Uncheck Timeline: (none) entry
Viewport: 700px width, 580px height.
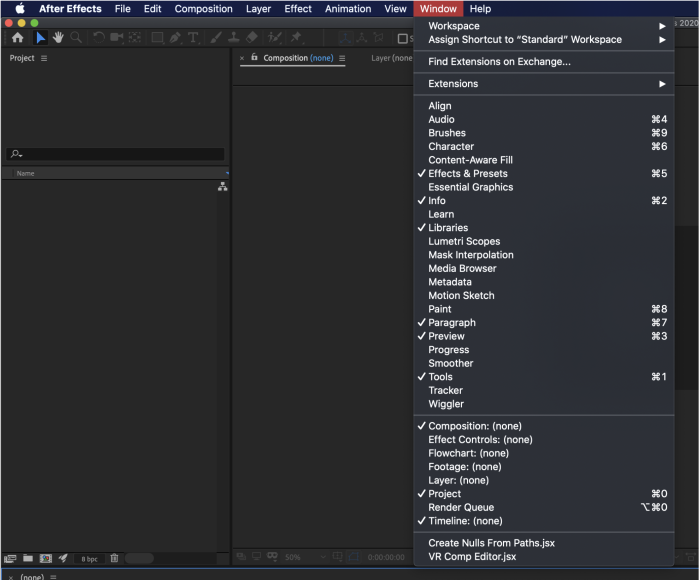(544, 521)
